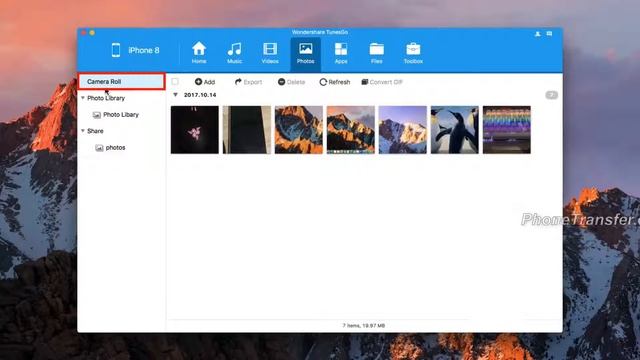Open the user account icon

[x=538, y=34]
